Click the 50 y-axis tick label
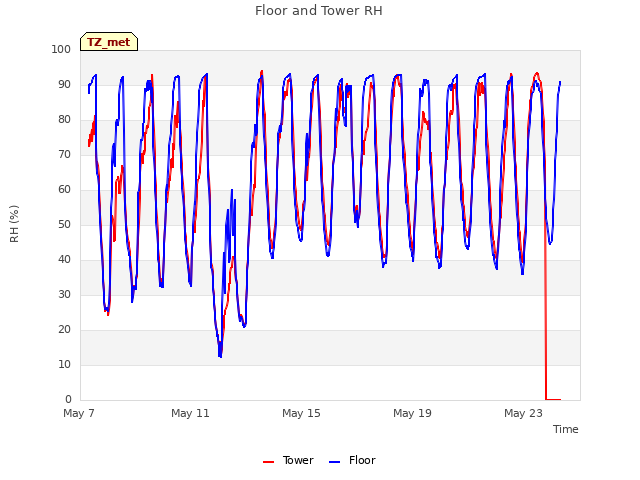The width and height of the screenshot is (640, 480). (64, 224)
